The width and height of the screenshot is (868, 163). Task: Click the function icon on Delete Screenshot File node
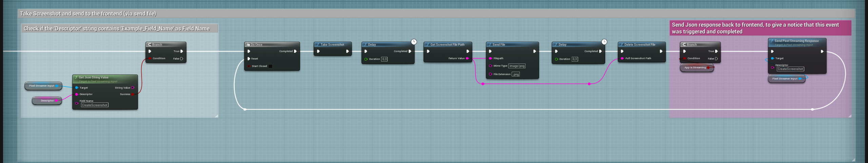622,45
